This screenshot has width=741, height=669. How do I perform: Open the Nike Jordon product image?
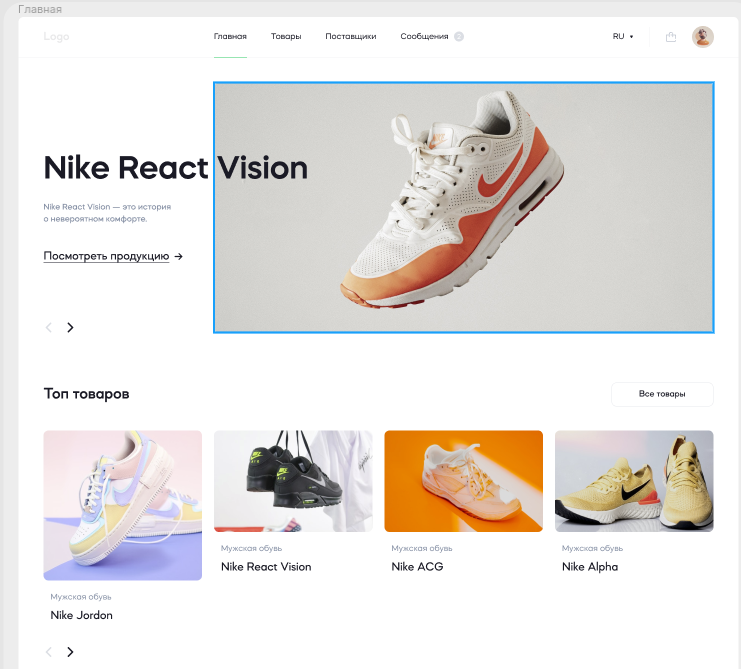[x=123, y=505]
